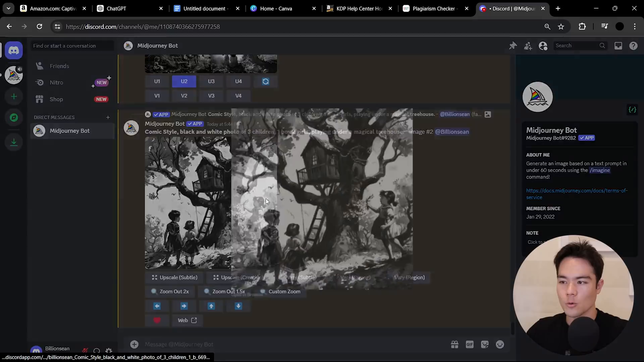644x362 pixels.
Task: Pan image down with down arrow
Action: point(238,306)
